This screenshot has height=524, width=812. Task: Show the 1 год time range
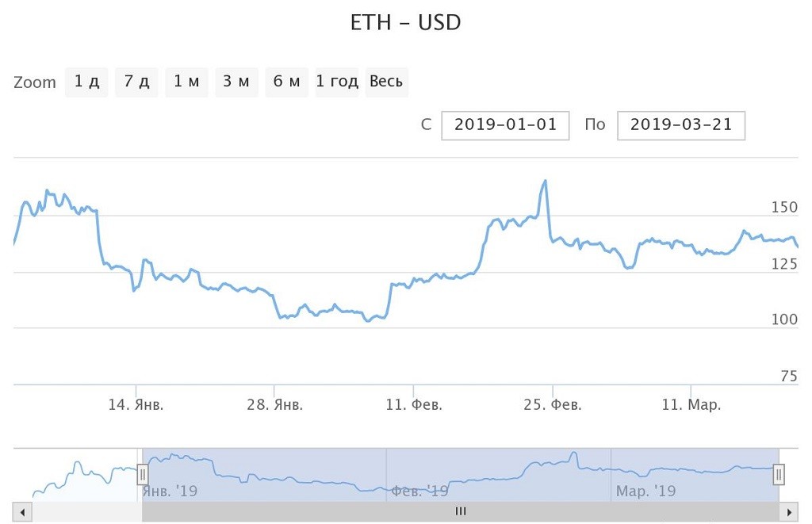(x=337, y=82)
